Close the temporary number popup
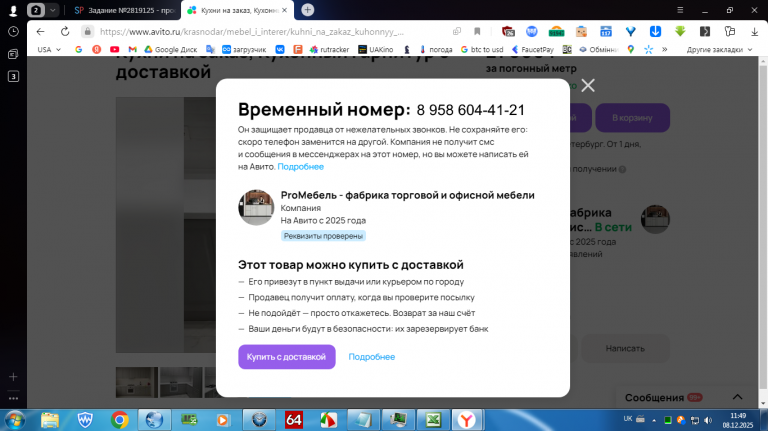 (x=588, y=86)
